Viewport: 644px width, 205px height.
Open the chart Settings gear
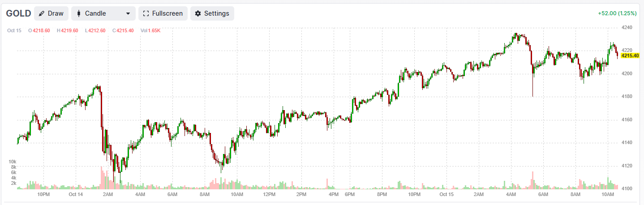pyautogui.click(x=212, y=13)
